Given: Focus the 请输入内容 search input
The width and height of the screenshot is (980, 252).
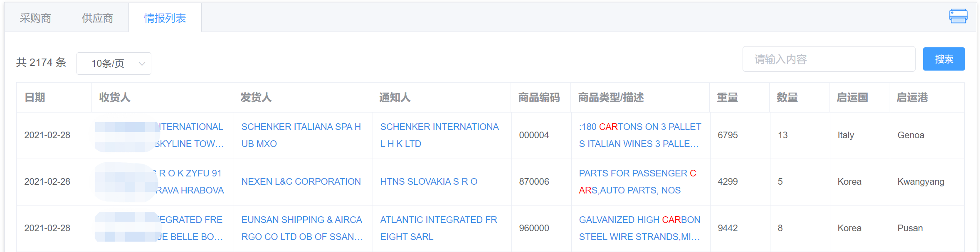Looking at the screenshot, I should [829, 59].
